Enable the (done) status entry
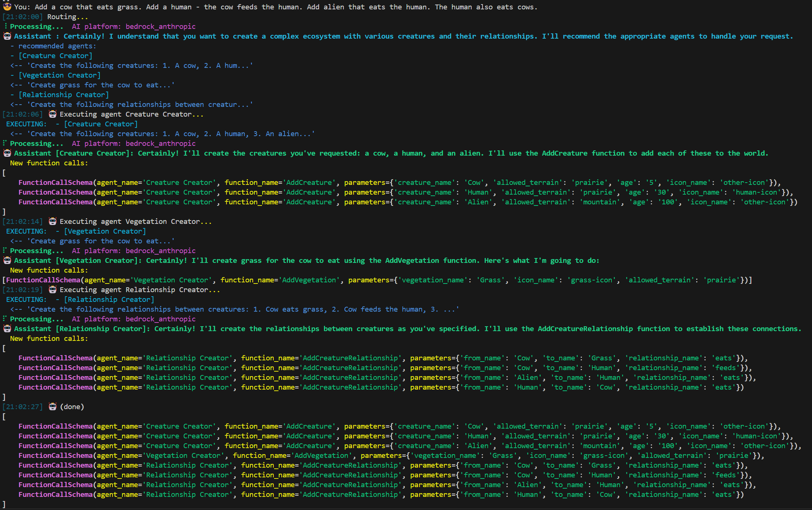The width and height of the screenshot is (812, 510). 71,406
